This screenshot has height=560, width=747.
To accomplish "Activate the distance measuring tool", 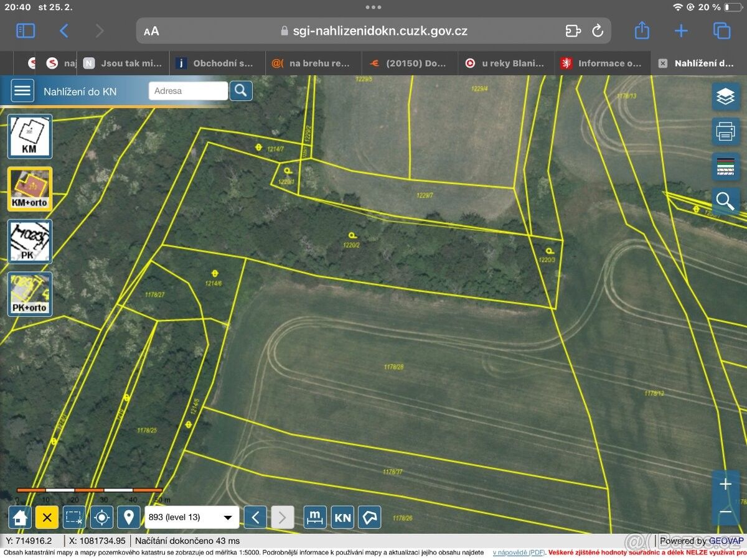I will pyautogui.click(x=315, y=517).
